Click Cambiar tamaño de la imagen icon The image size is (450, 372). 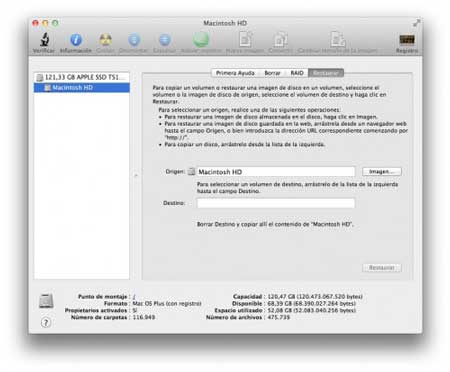[x=338, y=39]
